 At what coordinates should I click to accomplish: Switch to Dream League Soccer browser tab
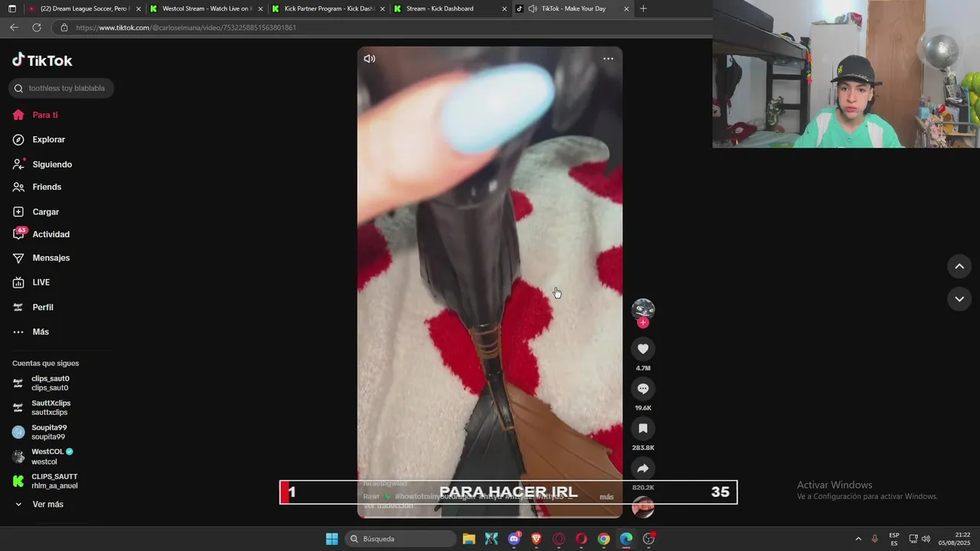[83, 8]
